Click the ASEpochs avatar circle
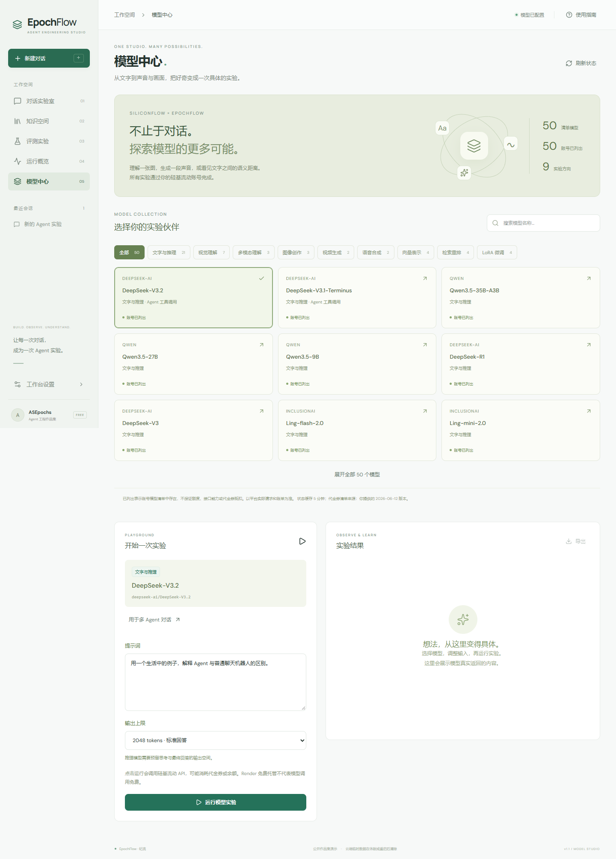 pos(18,415)
